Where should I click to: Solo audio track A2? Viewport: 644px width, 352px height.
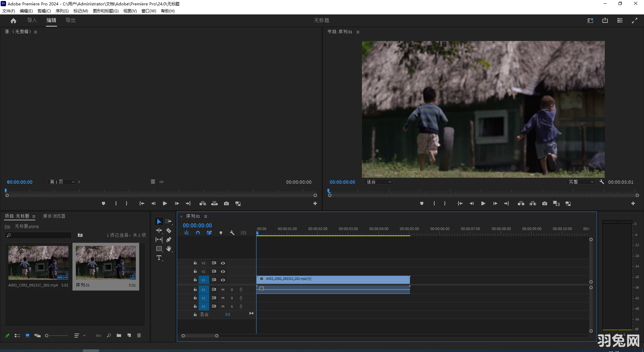coord(231,298)
